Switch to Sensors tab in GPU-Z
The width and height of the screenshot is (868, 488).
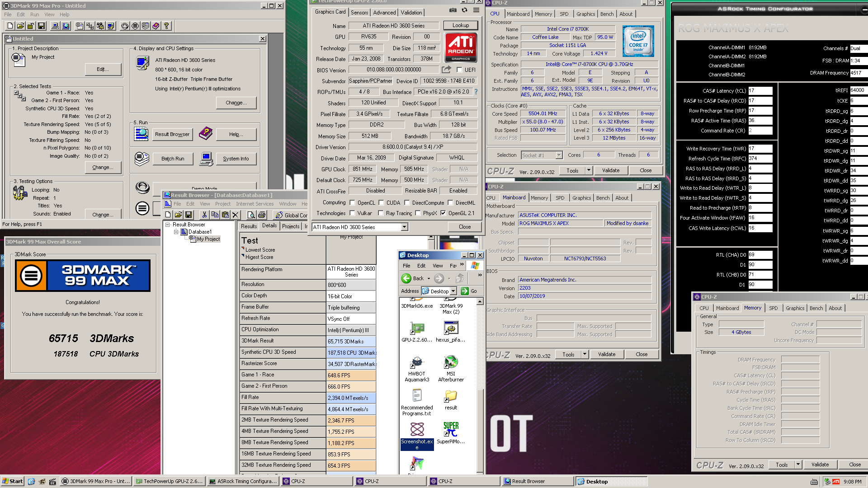click(359, 13)
